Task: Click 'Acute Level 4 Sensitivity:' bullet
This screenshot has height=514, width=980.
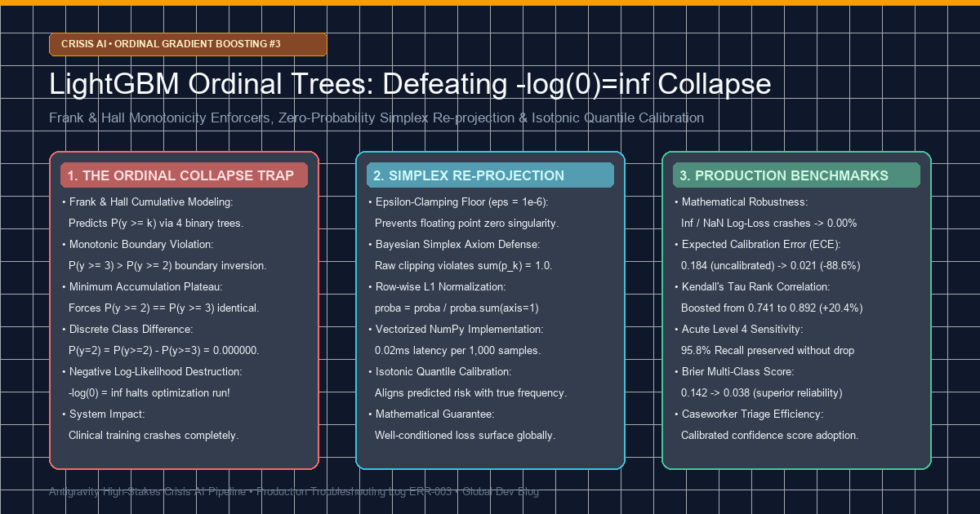Action: 739,329
